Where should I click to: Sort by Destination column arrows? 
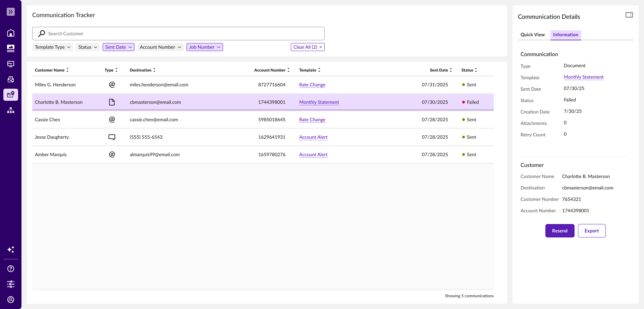154,70
